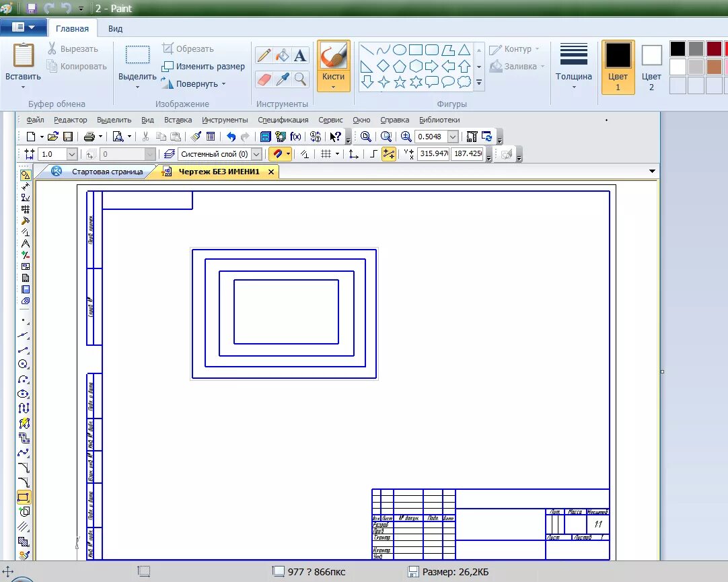
Task: Click KOMPAS Open file icon
Action: 53,137
